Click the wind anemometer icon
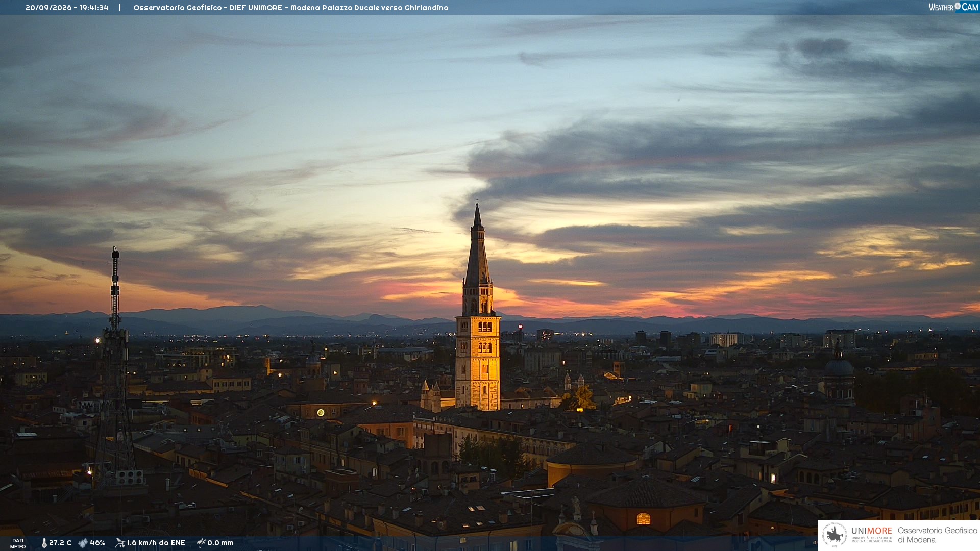The height and width of the screenshot is (551, 980). coord(120,543)
